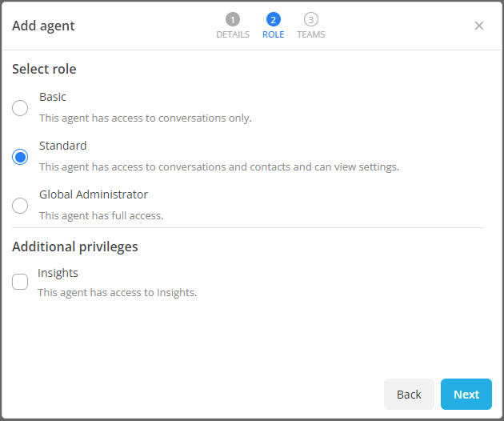
Task: Click the Global Administrator label text
Action: coord(94,194)
